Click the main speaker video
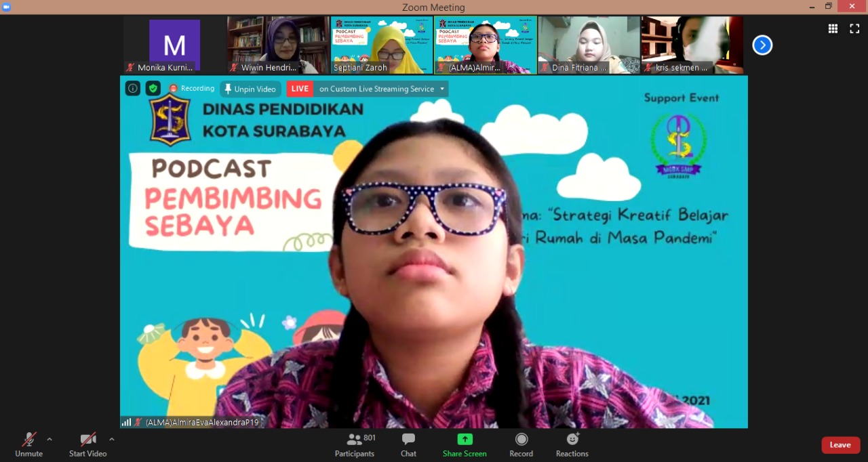 pos(434,252)
